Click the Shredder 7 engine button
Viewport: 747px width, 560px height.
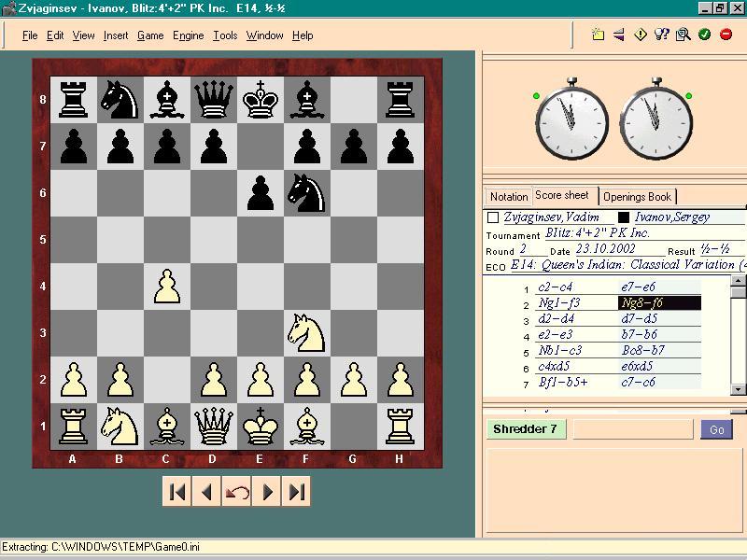(x=525, y=429)
